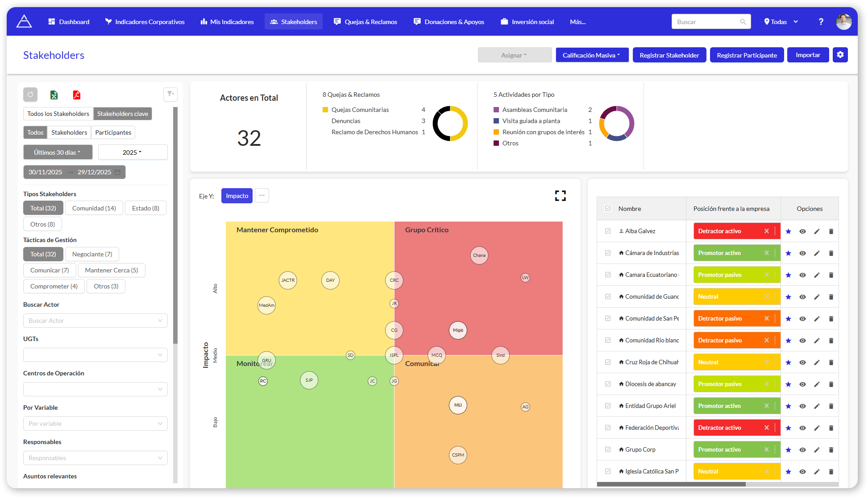Star the Entidad Grupo Ariel stakeholder

788,406
